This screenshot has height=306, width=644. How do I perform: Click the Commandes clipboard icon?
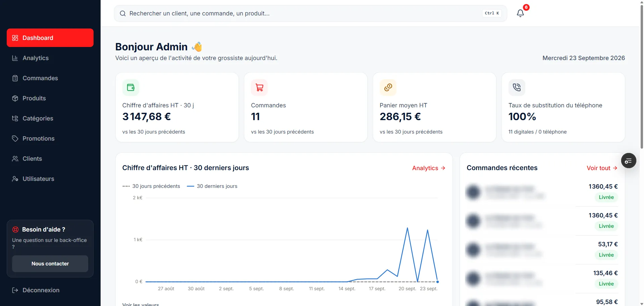click(15, 78)
